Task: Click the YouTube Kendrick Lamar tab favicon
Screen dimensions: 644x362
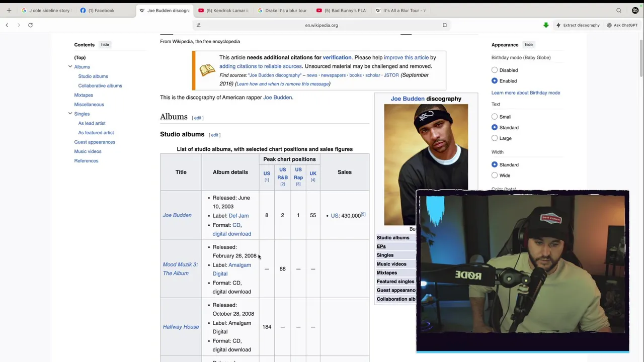Action: 201,11
